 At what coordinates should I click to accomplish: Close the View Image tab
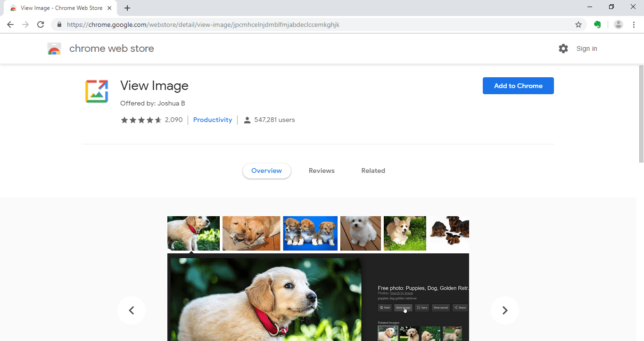click(x=109, y=8)
